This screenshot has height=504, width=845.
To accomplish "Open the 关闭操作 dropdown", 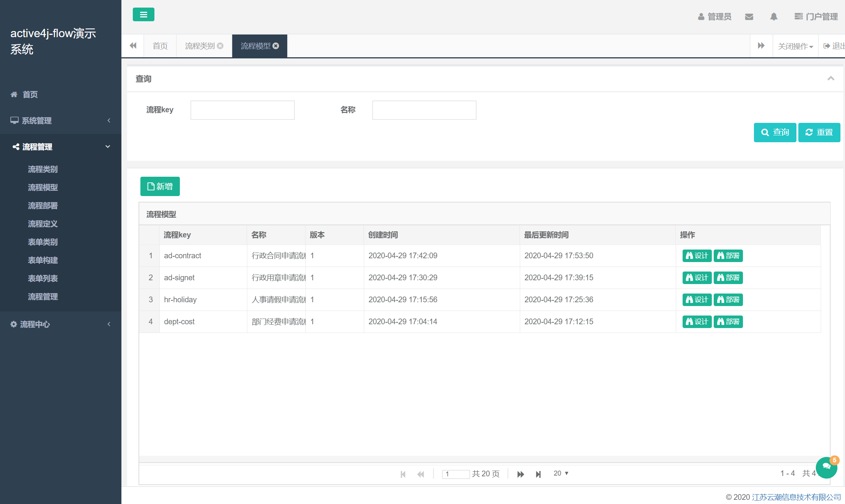I will pos(795,46).
